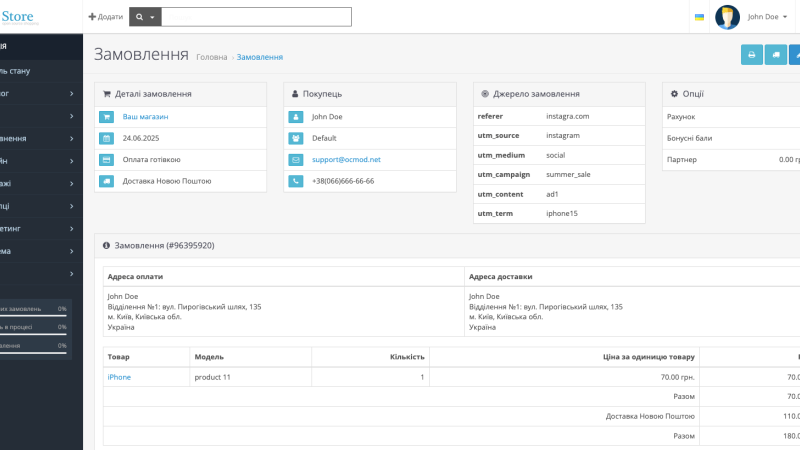Click the calendar date icon
Image resolution: width=800 pixels, height=450 pixels.
(x=107, y=138)
